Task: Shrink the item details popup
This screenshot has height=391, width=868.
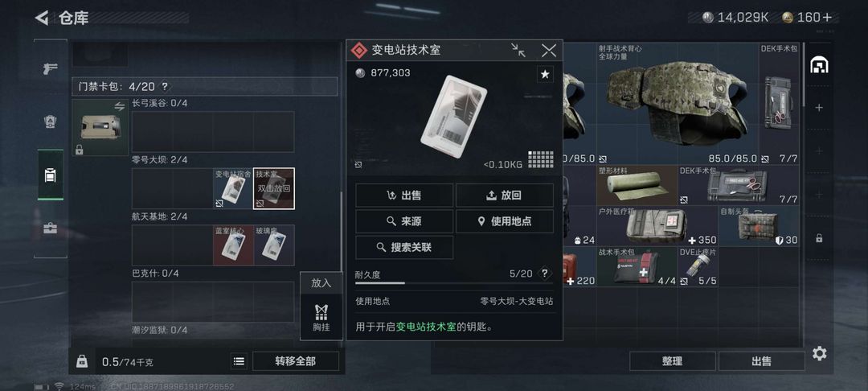Action: click(518, 51)
